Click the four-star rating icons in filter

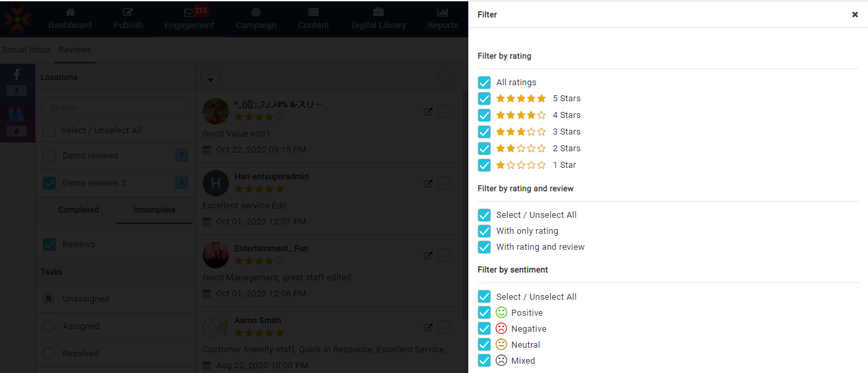521,115
